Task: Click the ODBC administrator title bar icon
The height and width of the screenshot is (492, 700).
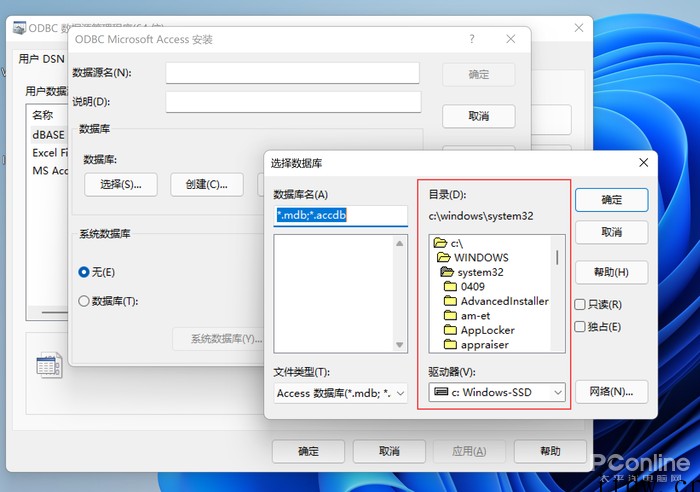Action: click(x=19, y=28)
